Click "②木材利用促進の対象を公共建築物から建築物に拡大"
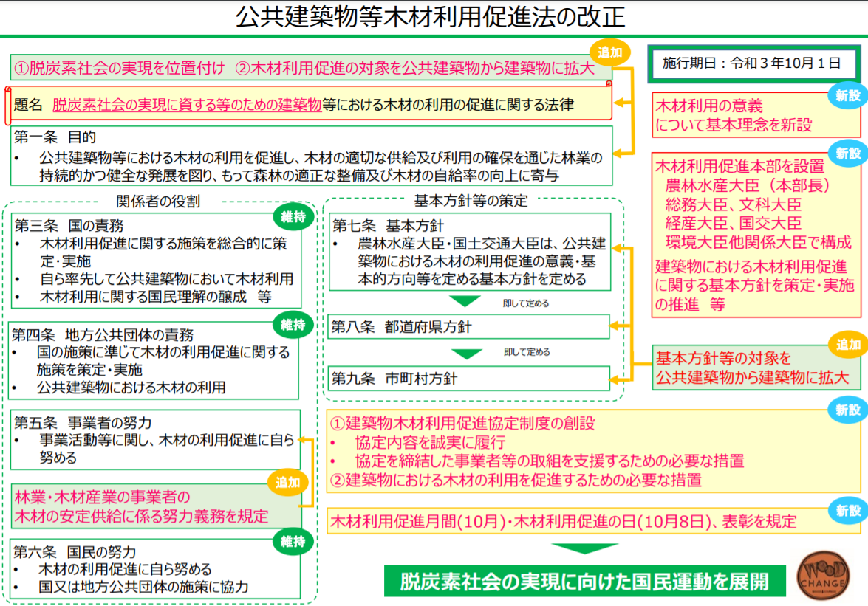 click(415, 68)
